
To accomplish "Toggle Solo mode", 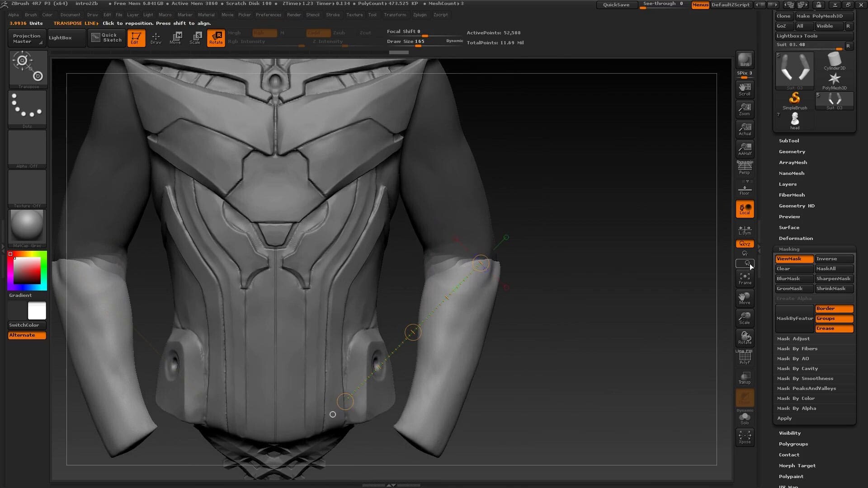I will click(x=745, y=418).
